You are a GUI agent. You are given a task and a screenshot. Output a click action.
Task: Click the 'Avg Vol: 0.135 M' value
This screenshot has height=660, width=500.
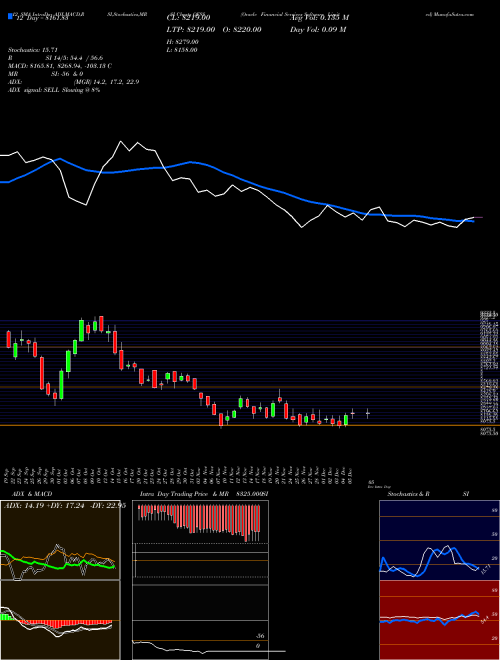[319, 18]
